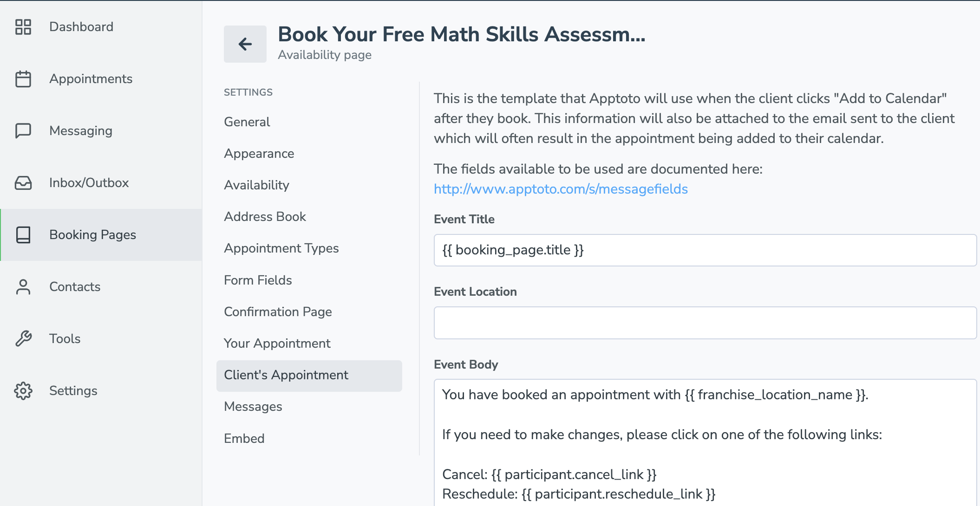
Task: Open the messagefields documentation link
Action: (561, 189)
